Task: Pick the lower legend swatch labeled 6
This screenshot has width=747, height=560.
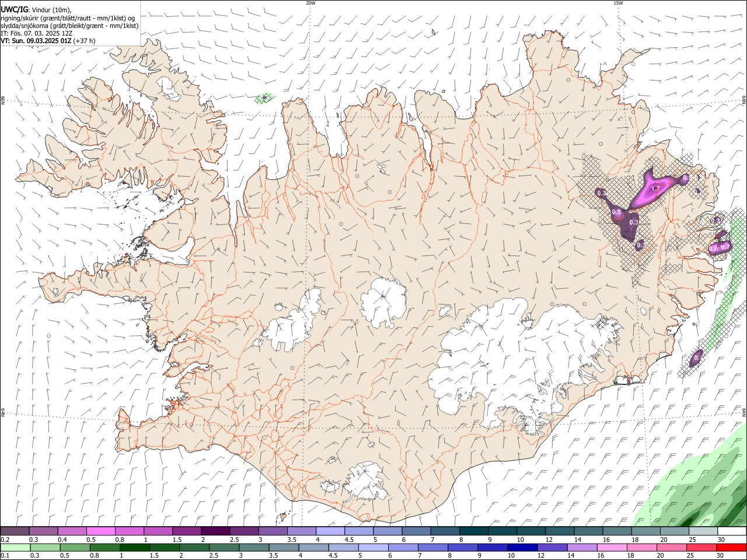Action: click(403, 547)
